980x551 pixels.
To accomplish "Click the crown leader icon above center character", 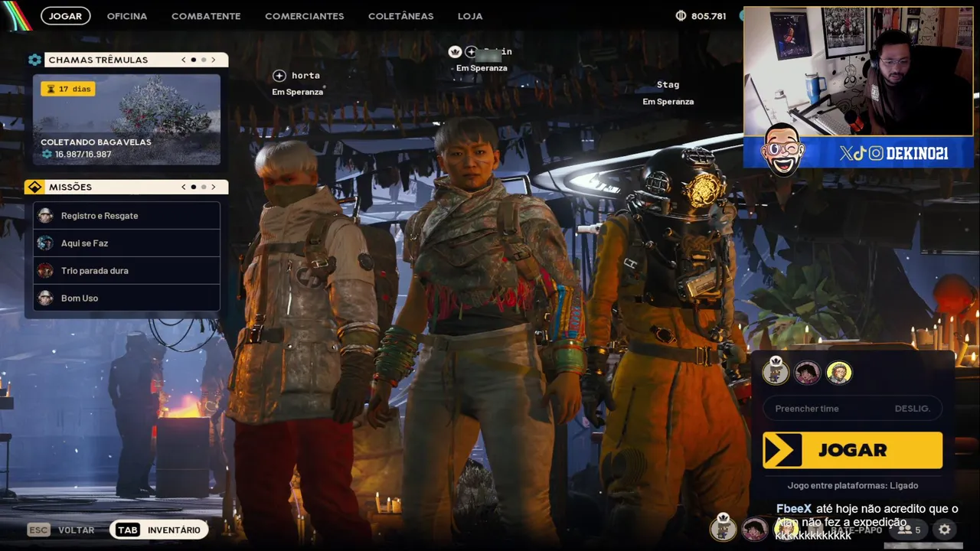I will point(455,51).
